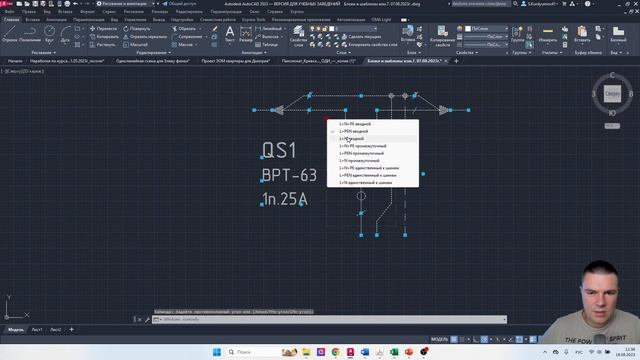Click the Сопряжение fillet tool
640x360 pixels.
[x=187, y=36]
